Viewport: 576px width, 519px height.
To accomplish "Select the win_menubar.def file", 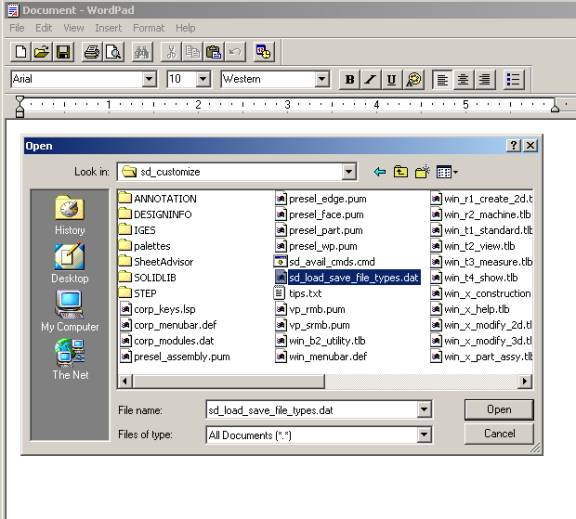I will [x=321, y=357].
